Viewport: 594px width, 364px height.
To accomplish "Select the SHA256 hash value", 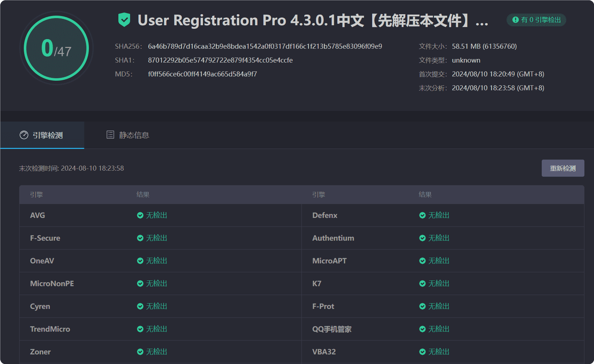I will point(265,47).
